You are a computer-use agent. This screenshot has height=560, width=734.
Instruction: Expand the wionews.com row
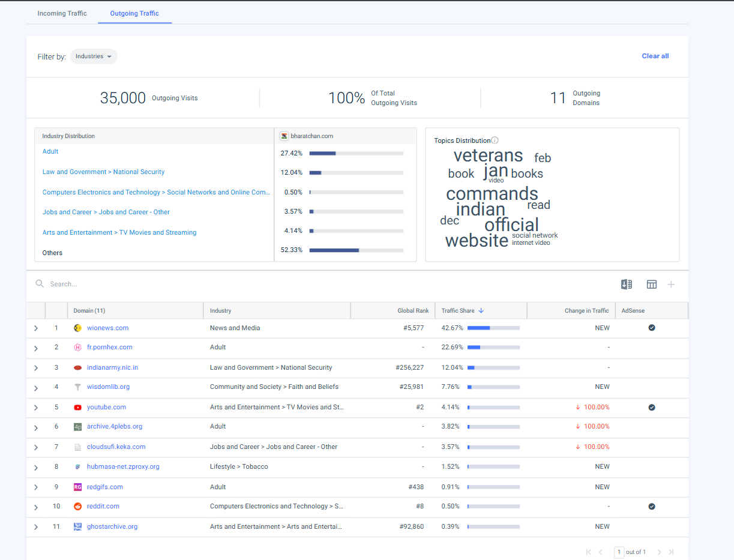click(36, 328)
